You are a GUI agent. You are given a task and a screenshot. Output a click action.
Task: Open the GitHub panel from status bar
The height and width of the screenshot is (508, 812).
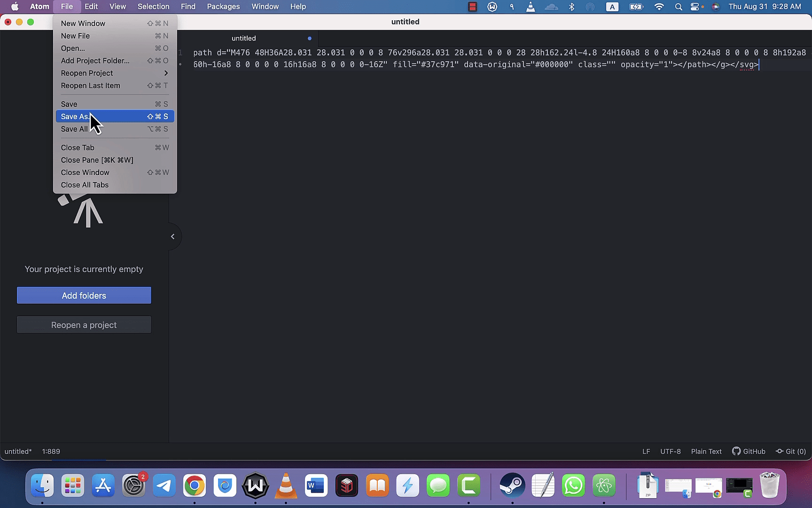coord(749,451)
